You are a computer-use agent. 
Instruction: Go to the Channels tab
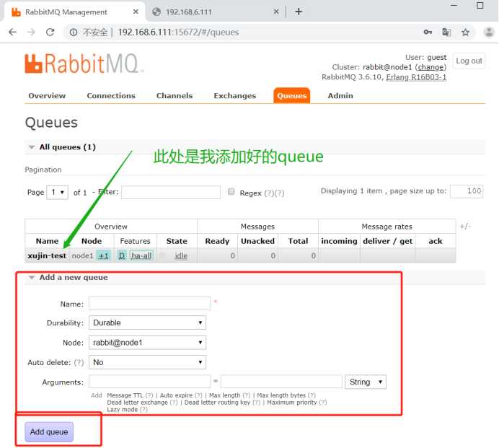[175, 95]
